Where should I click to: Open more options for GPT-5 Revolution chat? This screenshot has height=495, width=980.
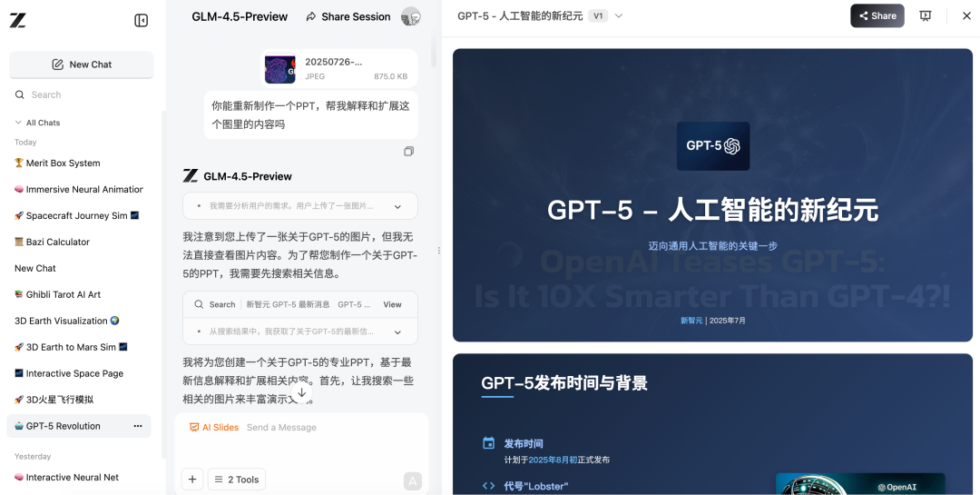tap(138, 426)
